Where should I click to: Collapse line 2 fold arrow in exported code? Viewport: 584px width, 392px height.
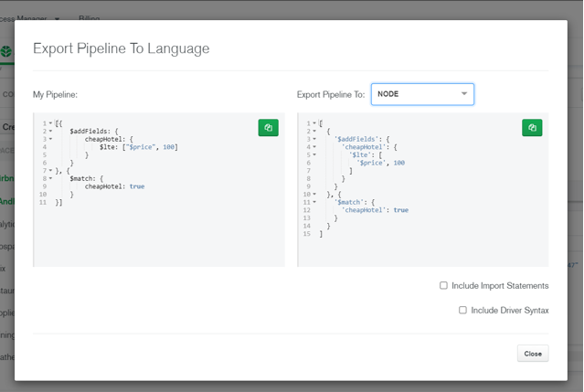(x=314, y=131)
